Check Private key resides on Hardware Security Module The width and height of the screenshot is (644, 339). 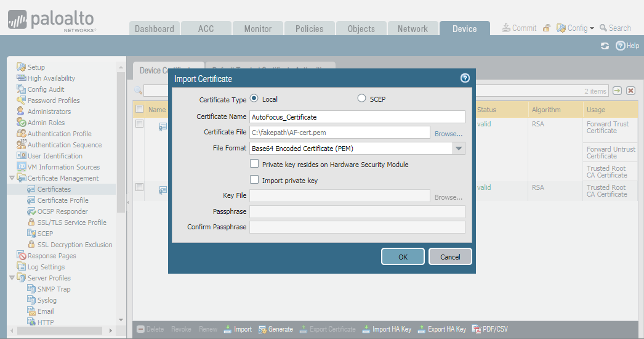tap(254, 164)
